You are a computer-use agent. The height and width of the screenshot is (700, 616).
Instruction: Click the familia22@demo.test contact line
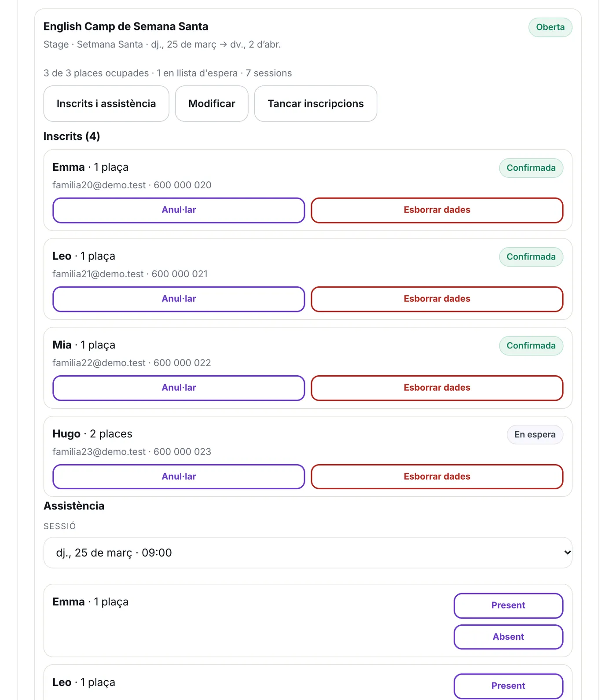pos(132,363)
